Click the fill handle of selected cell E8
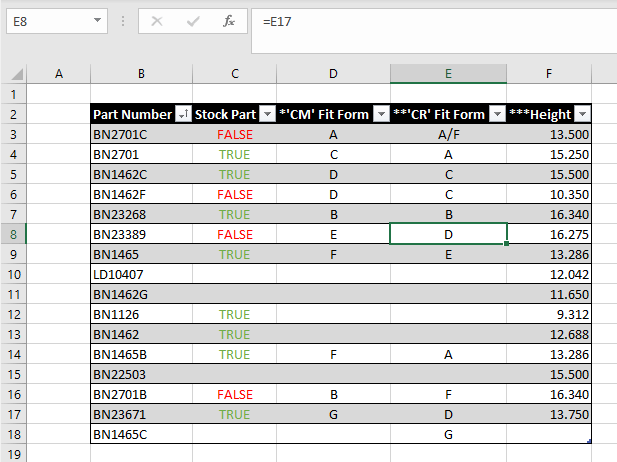Viewport: 617px width, 462px height. coord(506,244)
